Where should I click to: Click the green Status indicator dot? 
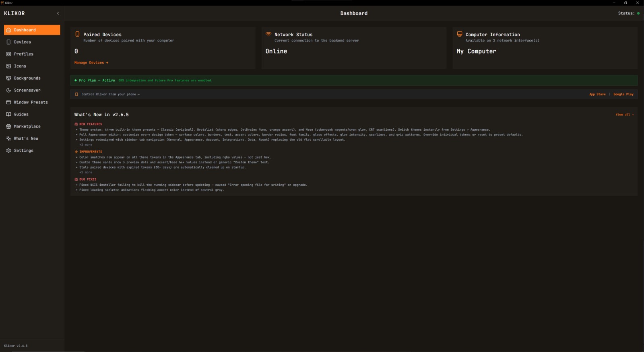point(638,13)
